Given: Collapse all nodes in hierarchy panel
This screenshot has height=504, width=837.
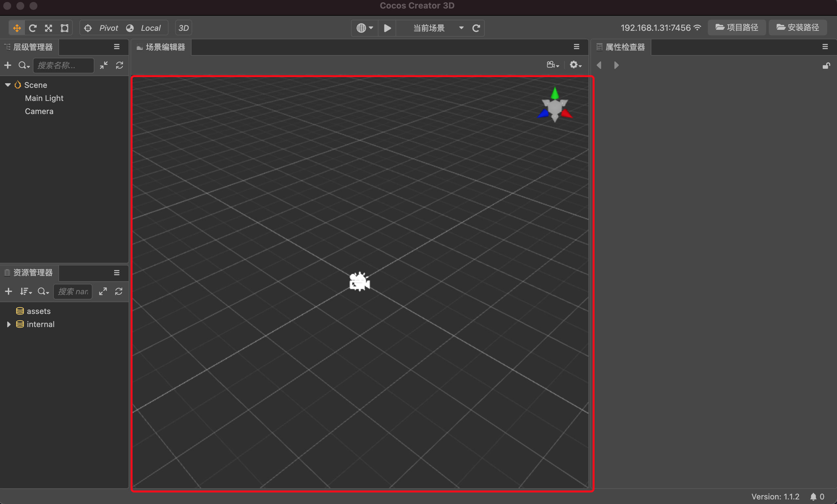Looking at the screenshot, I should pos(104,65).
